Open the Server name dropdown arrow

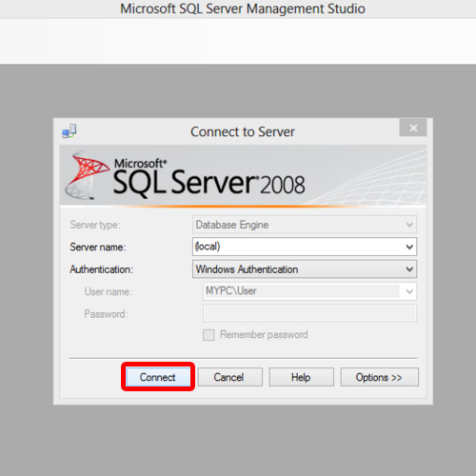click(x=409, y=247)
